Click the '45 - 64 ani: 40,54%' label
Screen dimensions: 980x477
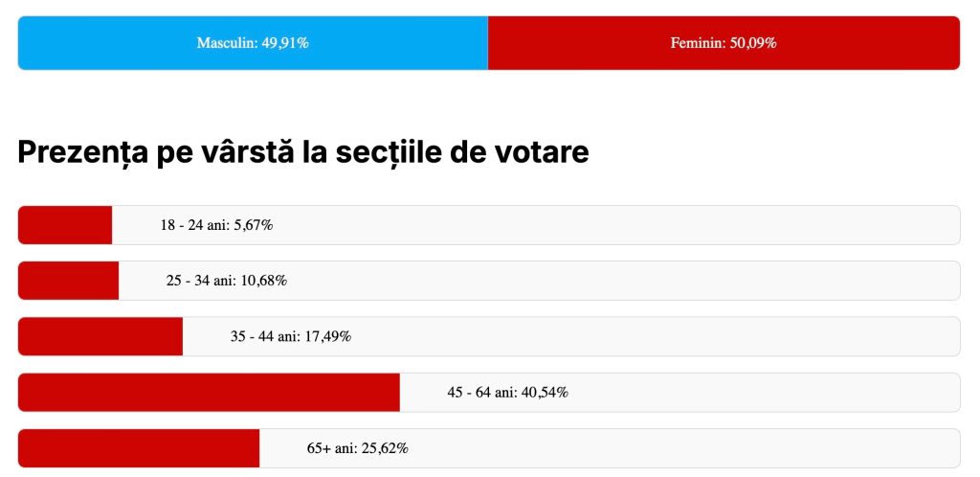coord(508,392)
